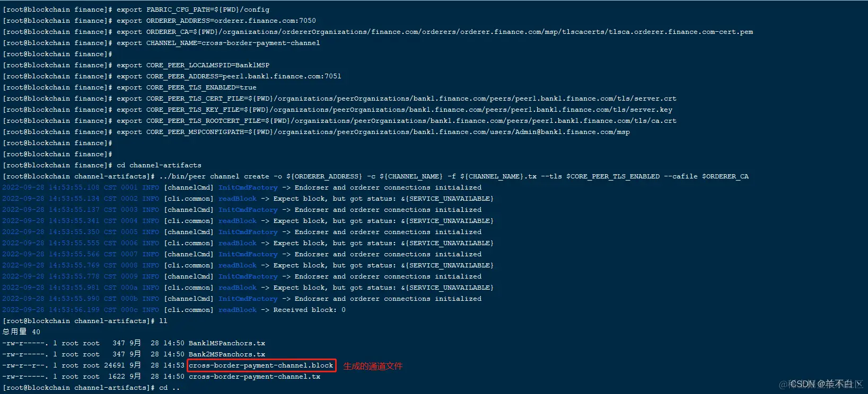Select the cross-border-payment-channel.block file name

[x=261, y=365]
